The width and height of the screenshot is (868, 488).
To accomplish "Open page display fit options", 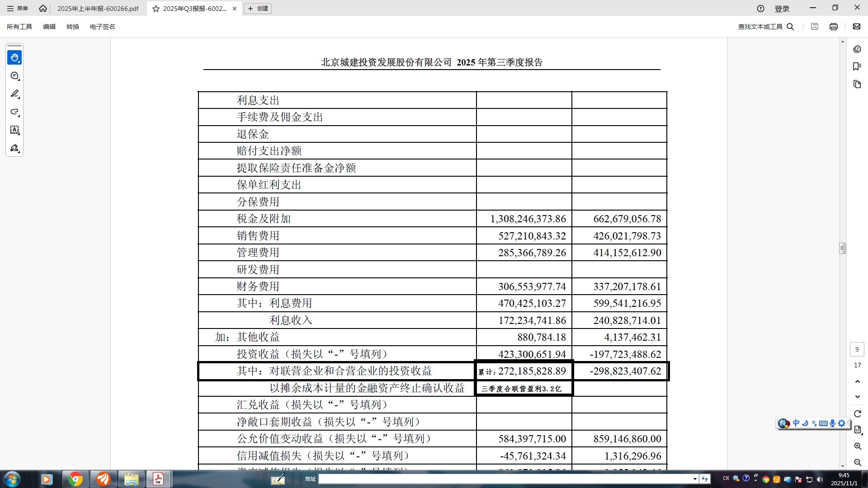I will point(857,430).
